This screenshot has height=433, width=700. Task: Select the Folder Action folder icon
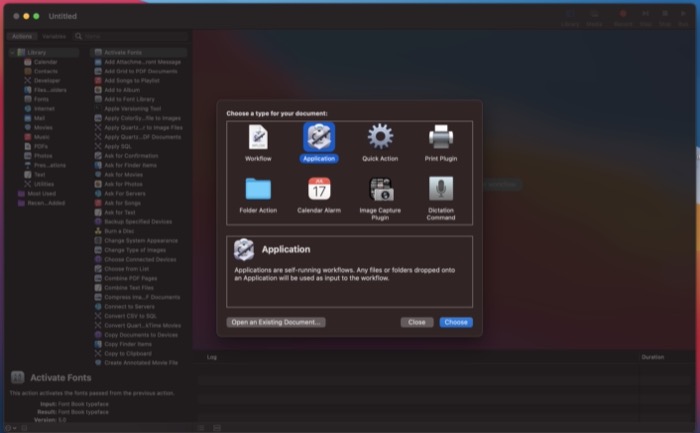[258, 189]
